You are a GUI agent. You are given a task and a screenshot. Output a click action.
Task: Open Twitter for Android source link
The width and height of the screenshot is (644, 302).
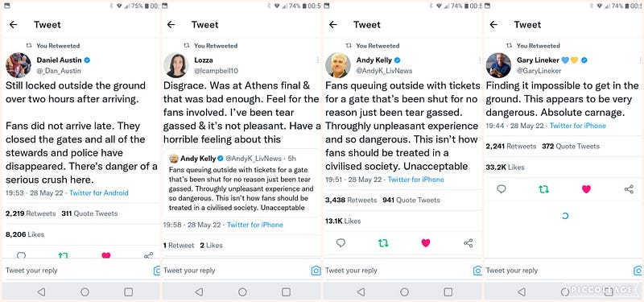[99, 192]
